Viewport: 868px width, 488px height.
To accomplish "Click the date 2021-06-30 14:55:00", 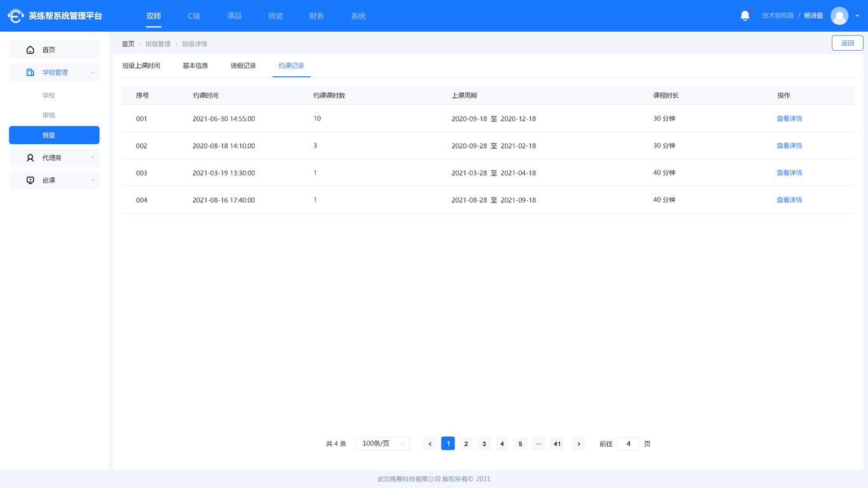I will click(224, 119).
